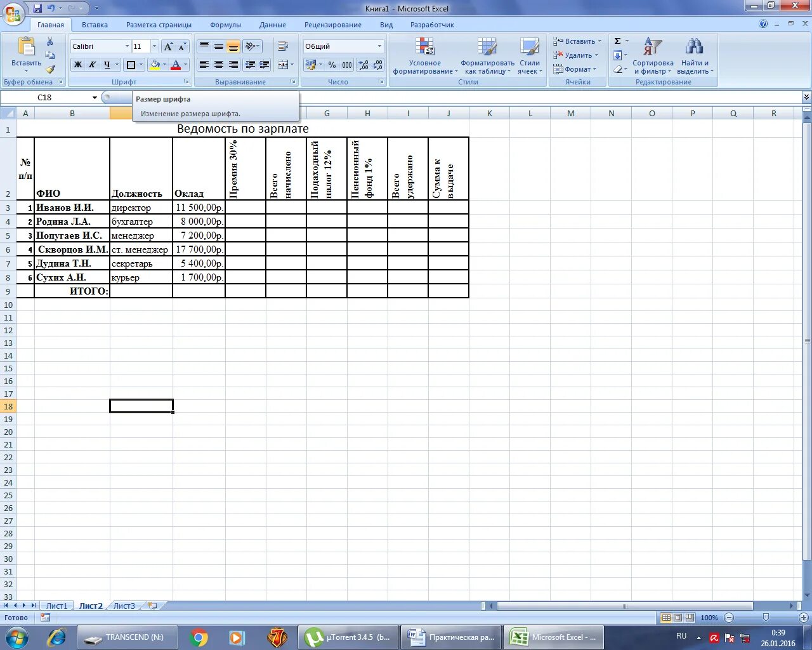Increase decimal places
The width and height of the screenshot is (812, 650).
pos(363,65)
